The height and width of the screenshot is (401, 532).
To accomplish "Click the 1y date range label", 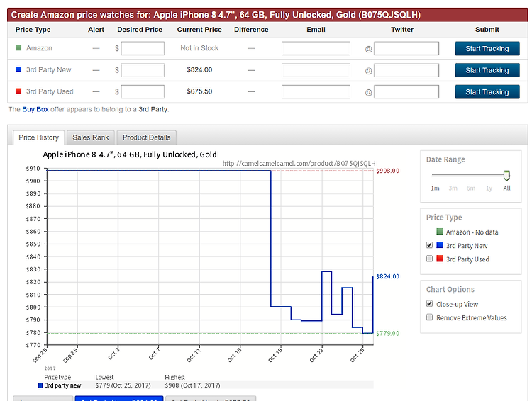I will point(489,188).
